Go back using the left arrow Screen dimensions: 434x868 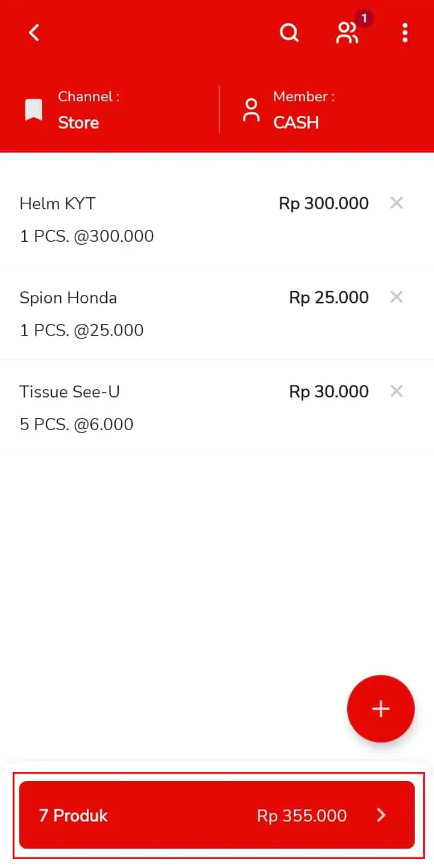34,33
